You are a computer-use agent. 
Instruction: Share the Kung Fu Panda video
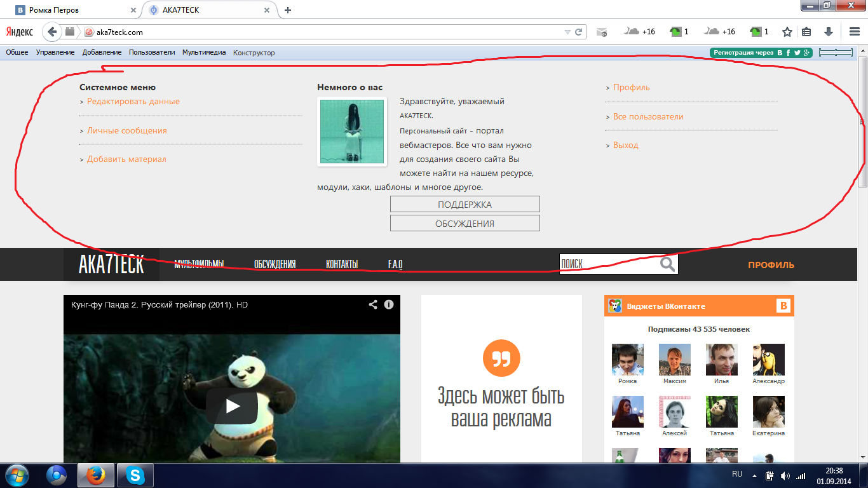pyautogui.click(x=373, y=304)
